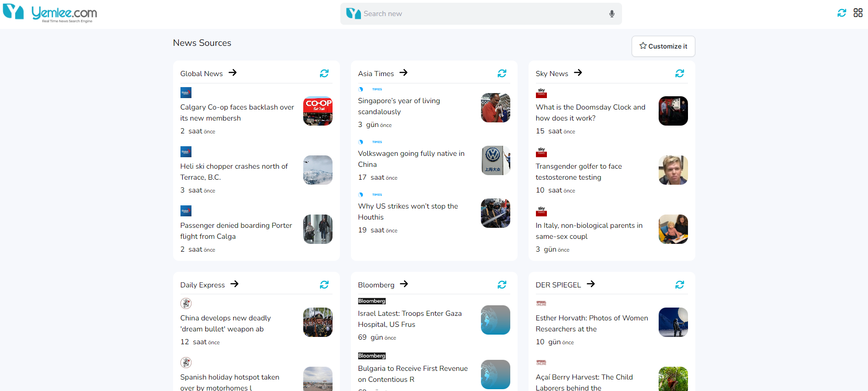The height and width of the screenshot is (391, 868).
Task: Refresh page via top-right refresh icon
Action: click(842, 13)
